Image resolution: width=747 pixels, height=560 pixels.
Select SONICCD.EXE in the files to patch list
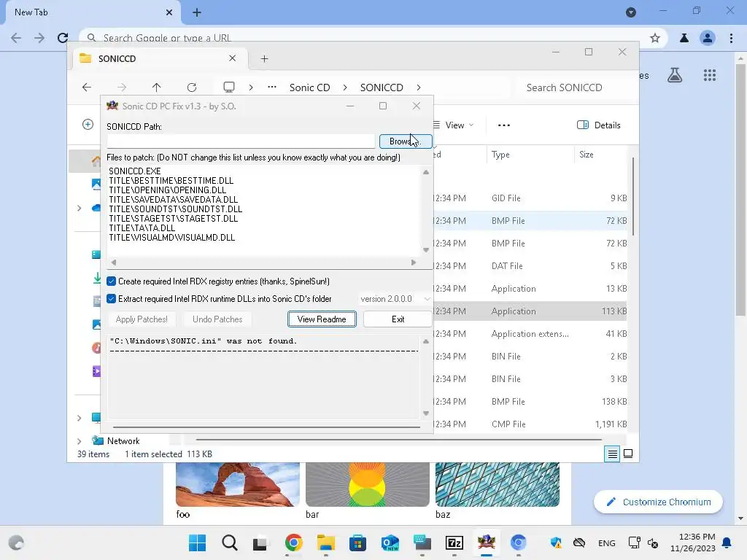click(x=135, y=171)
